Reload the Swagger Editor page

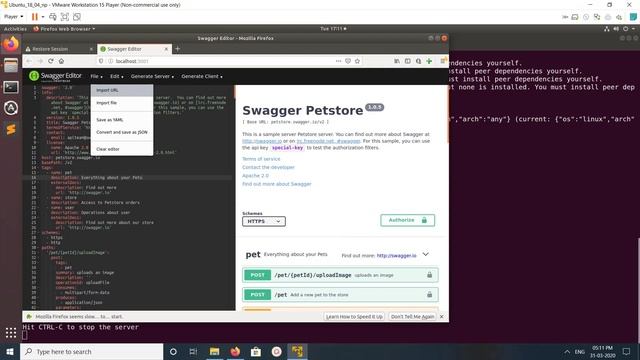(51, 61)
